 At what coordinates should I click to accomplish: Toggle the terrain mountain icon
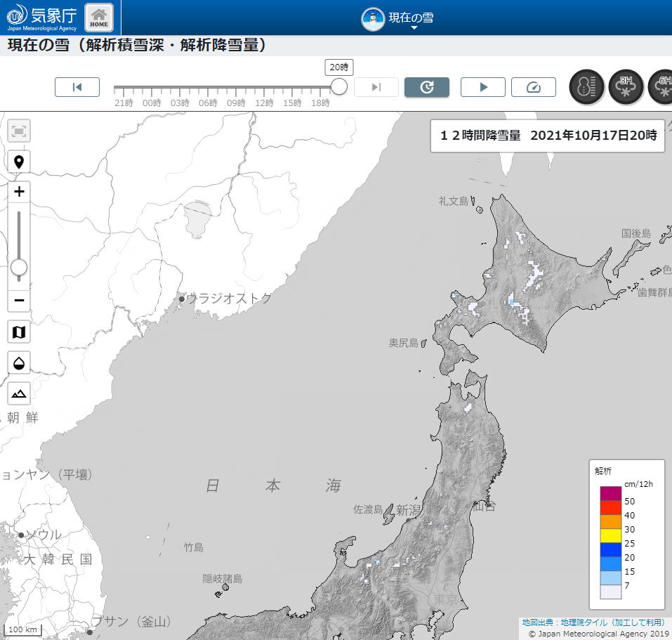[x=19, y=393]
